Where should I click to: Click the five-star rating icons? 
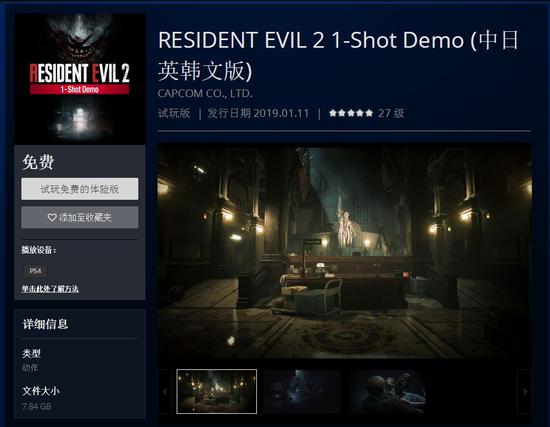(x=351, y=113)
